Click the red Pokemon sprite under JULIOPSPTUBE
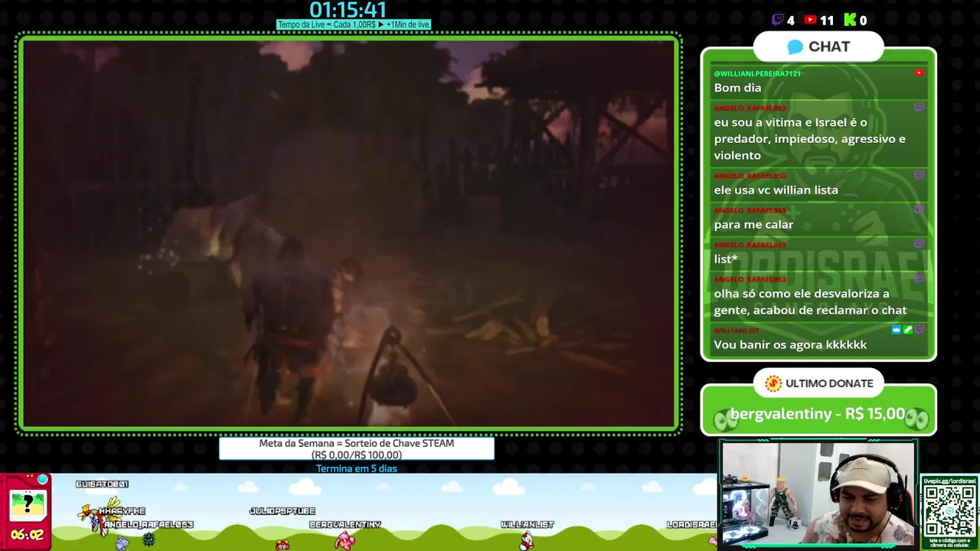Image resolution: width=980 pixels, height=551 pixels. coord(283,544)
